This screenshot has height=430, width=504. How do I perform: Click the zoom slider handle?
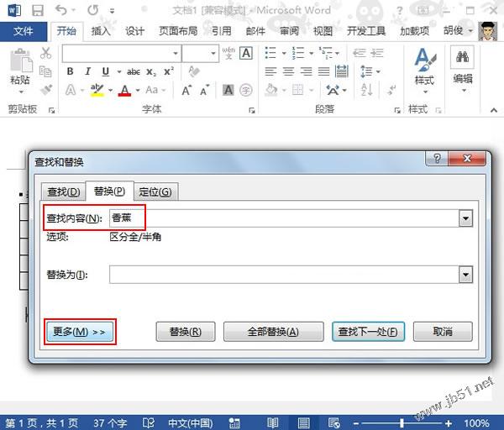click(x=402, y=423)
